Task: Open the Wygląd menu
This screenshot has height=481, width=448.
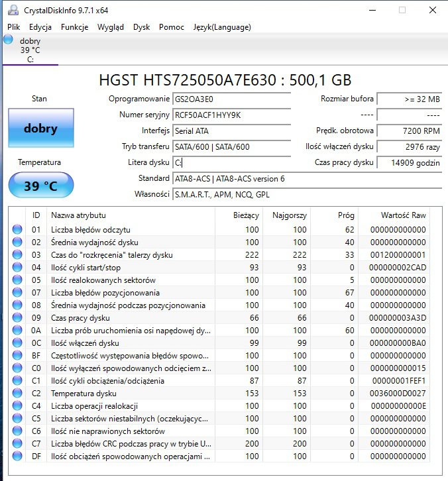Action: [x=111, y=27]
